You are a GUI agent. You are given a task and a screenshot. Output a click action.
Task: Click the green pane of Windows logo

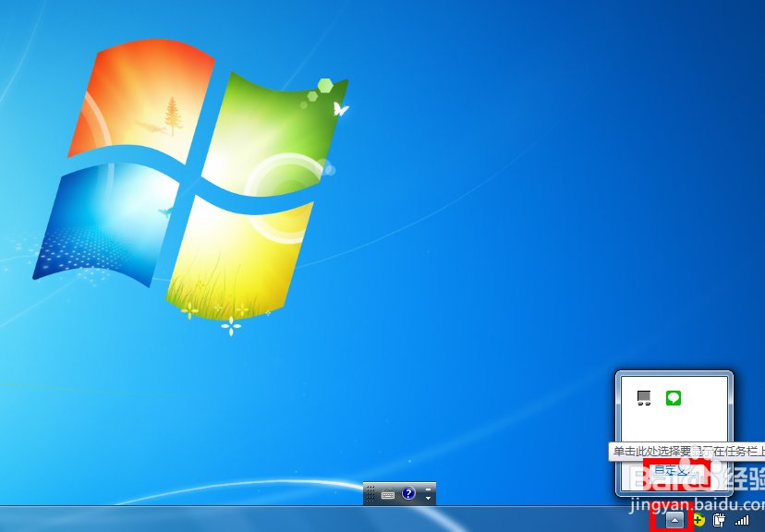[x=277, y=129]
